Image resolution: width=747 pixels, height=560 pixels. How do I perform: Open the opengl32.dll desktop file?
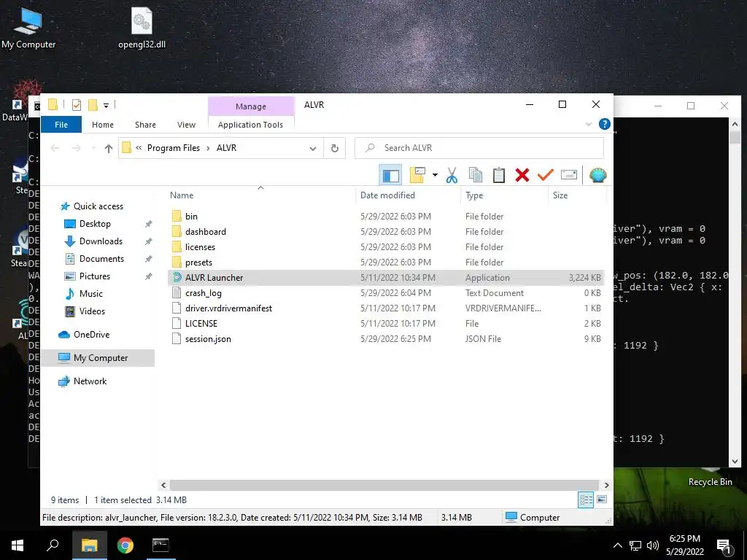tap(142, 28)
